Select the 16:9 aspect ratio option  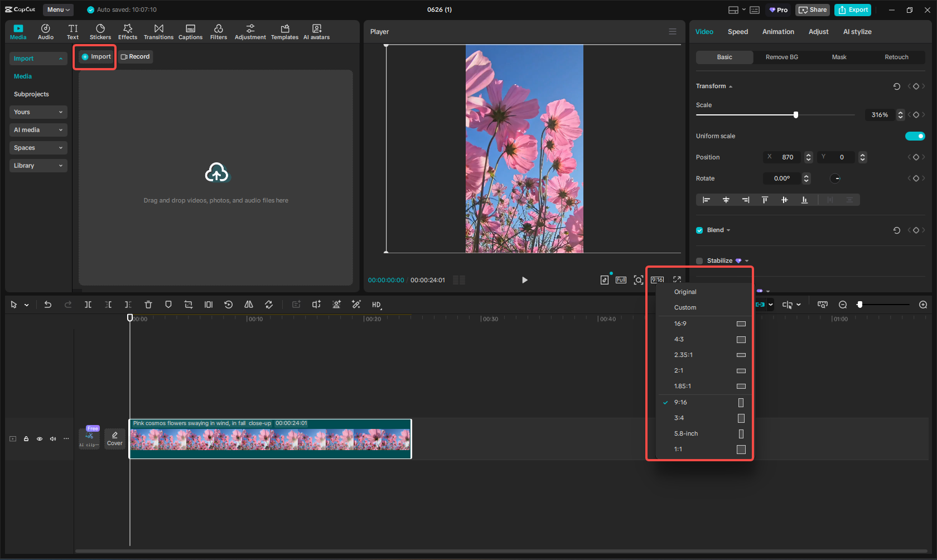(x=680, y=324)
